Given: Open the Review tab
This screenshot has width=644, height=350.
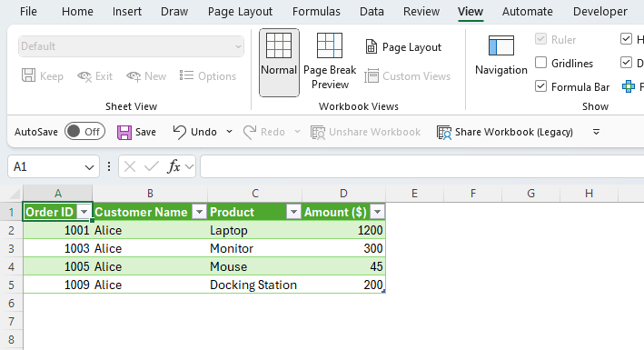Looking at the screenshot, I should pos(421,12).
